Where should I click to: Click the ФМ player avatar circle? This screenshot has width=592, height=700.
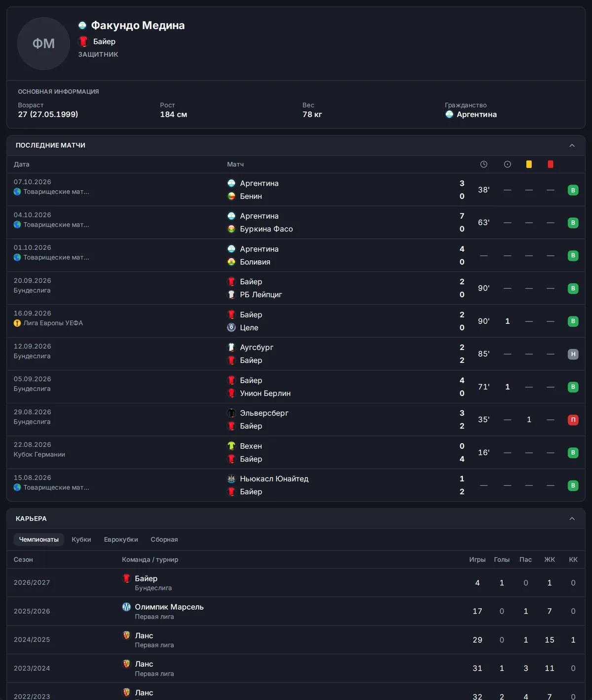pyautogui.click(x=43, y=43)
